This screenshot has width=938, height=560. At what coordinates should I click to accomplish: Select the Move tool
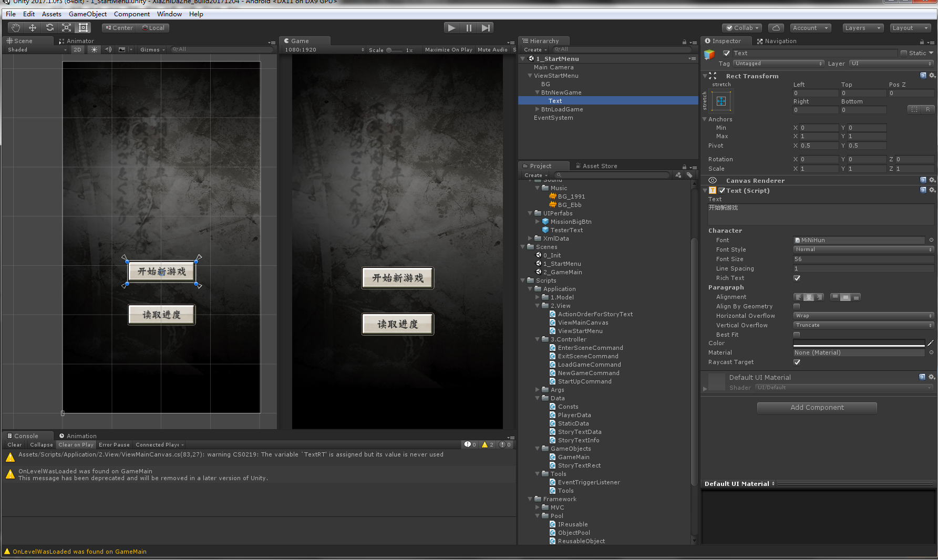coord(33,28)
